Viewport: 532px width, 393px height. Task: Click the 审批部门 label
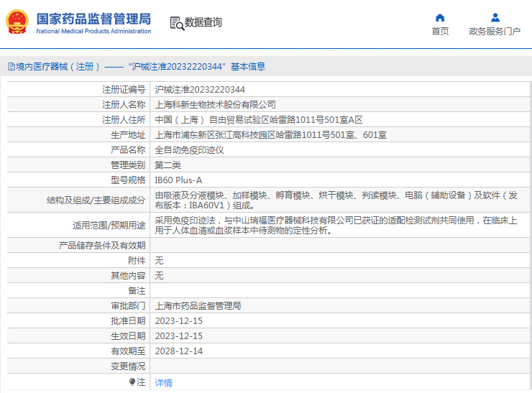coord(128,306)
